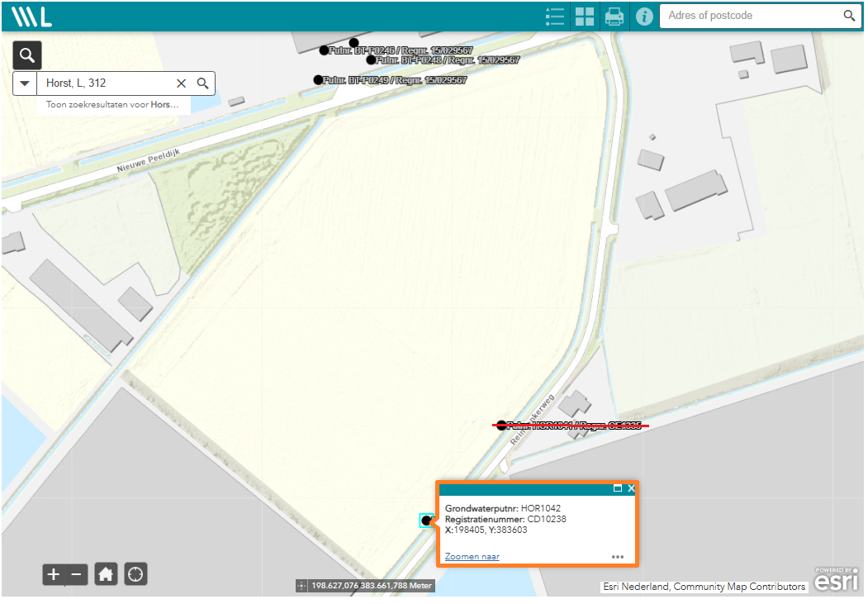Maximize the groundwater well popup
This screenshot has width=868, height=604.
coord(617,488)
